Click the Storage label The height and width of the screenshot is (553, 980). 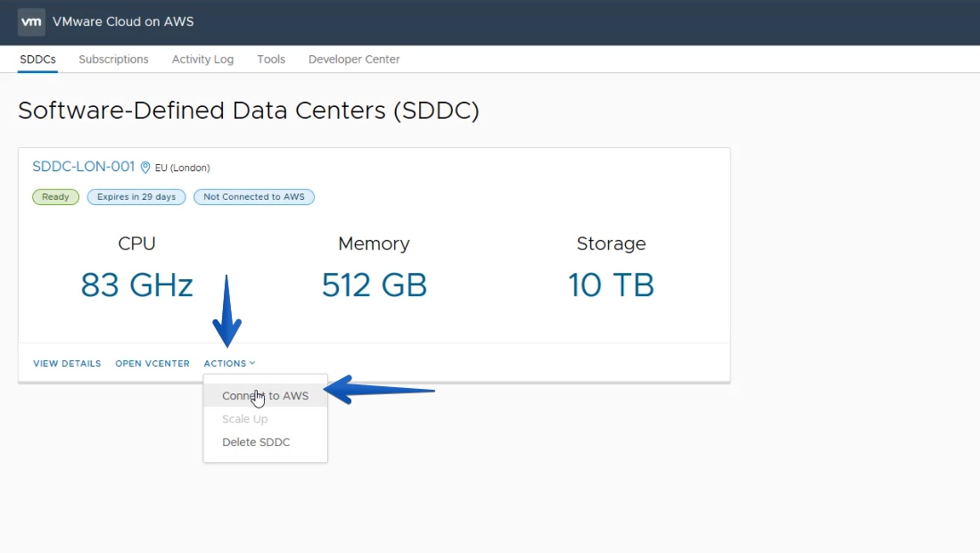(611, 243)
